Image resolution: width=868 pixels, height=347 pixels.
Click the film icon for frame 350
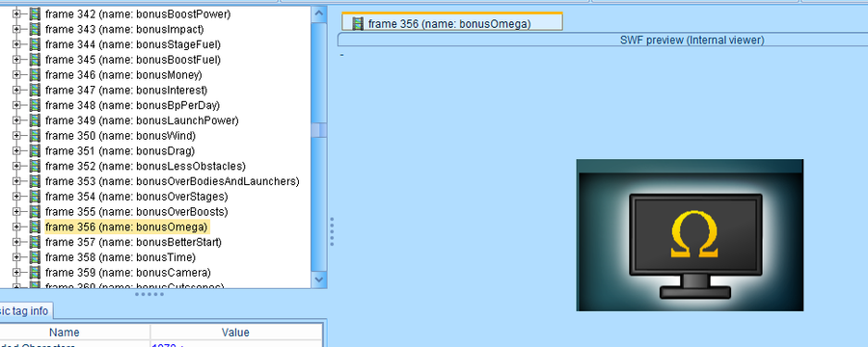(36, 136)
